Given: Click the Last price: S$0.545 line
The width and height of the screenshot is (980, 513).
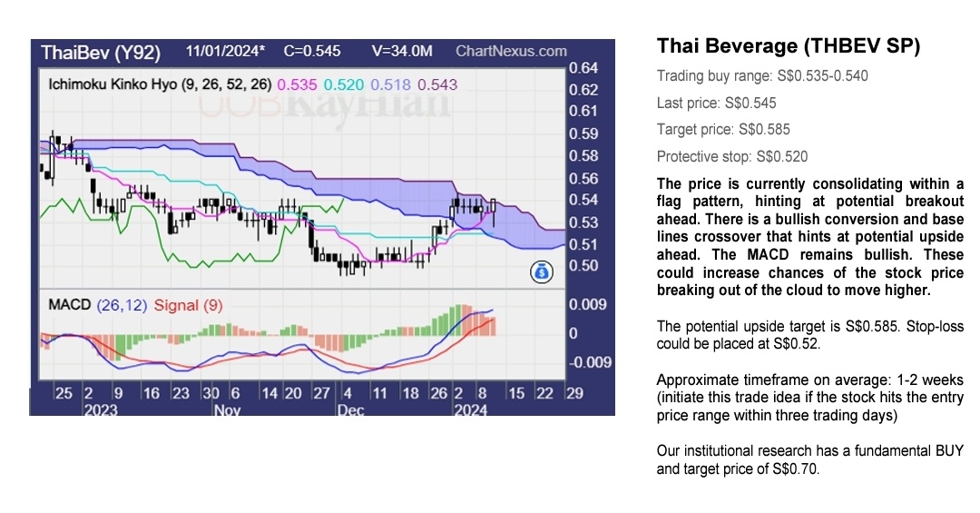Looking at the screenshot, I should [716, 104].
